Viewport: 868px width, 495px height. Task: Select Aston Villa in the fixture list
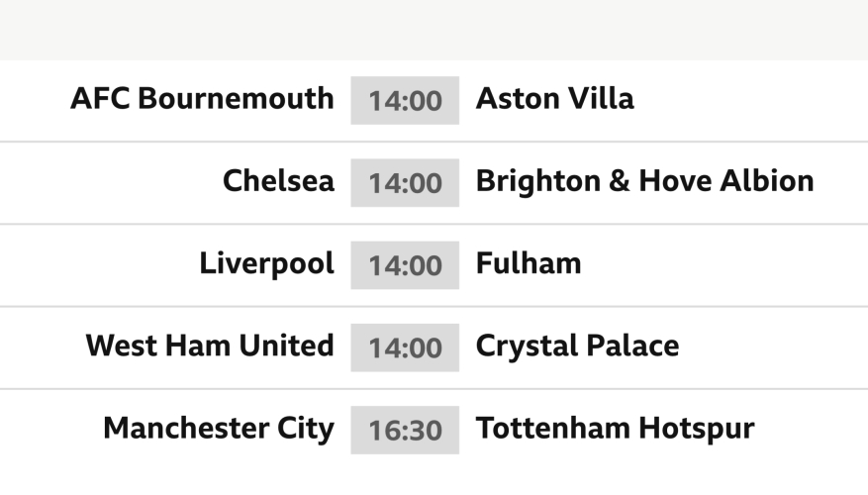(554, 99)
